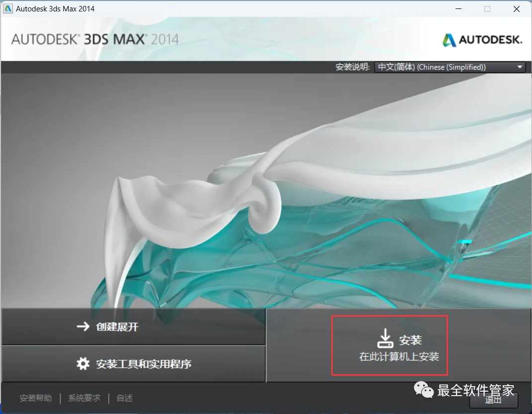This screenshot has width=532, height=414.
Task: Click the Autodesk app icon in title bar
Action: 7,8
